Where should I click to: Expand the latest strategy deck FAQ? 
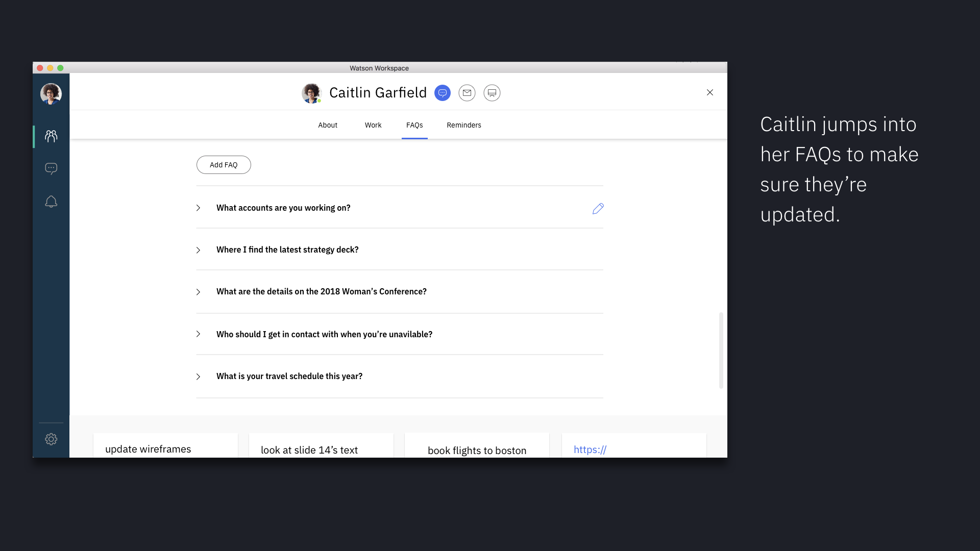pos(199,250)
